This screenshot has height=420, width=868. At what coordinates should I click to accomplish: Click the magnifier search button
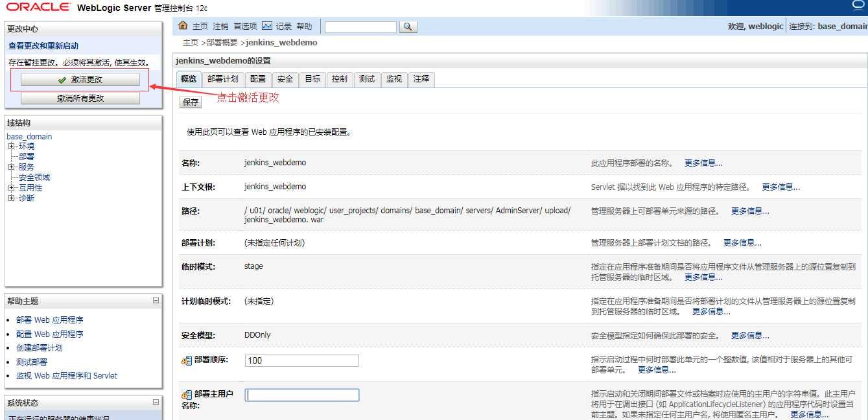point(408,27)
